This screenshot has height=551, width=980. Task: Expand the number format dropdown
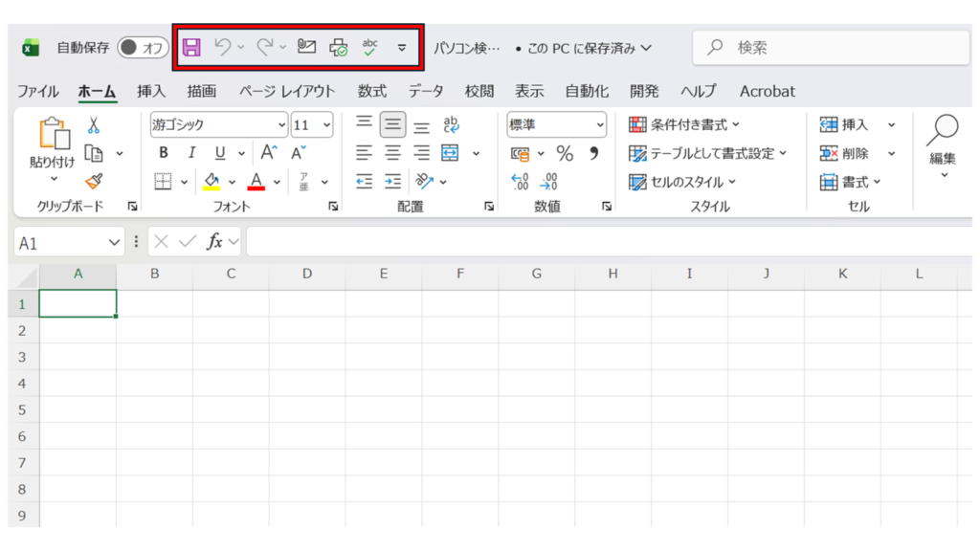[600, 125]
